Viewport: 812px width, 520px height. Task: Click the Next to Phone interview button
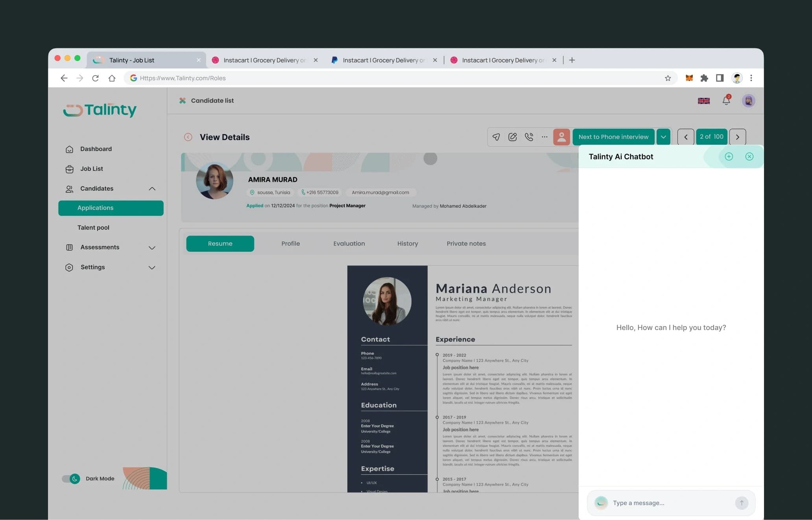click(613, 137)
